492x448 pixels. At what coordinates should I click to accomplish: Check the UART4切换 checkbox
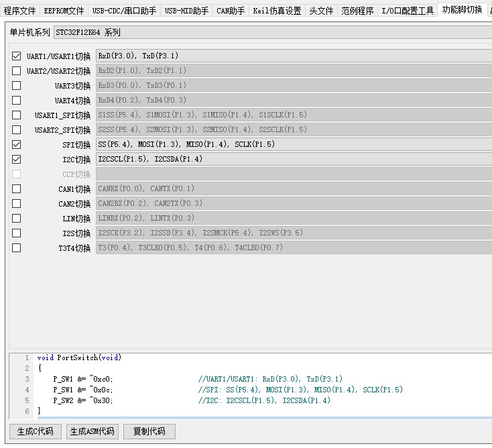pyautogui.click(x=16, y=101)
